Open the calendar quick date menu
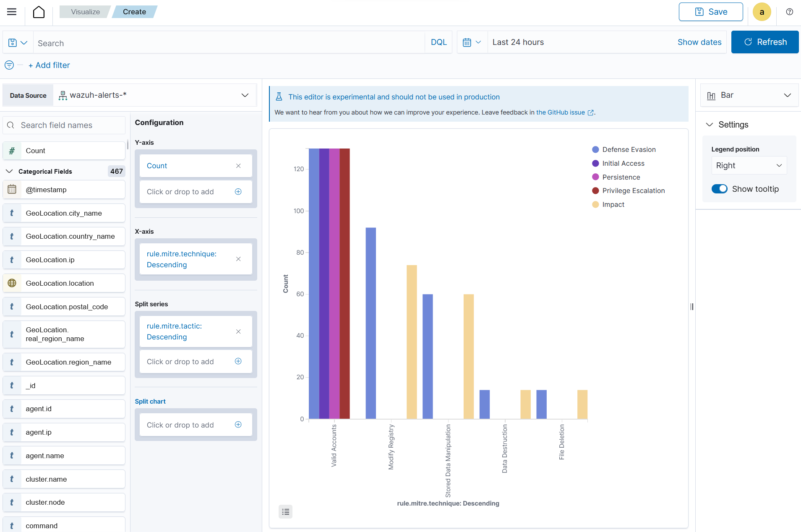 472,42
